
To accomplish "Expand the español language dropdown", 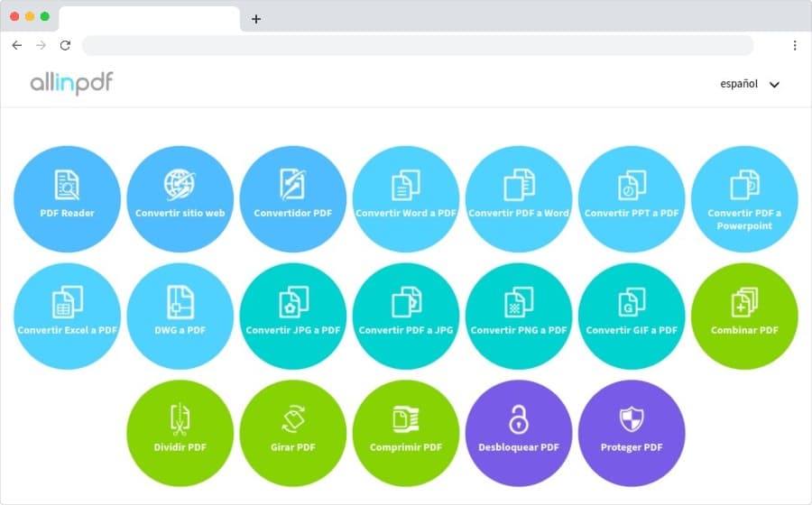I will click(x=750, y=84).
